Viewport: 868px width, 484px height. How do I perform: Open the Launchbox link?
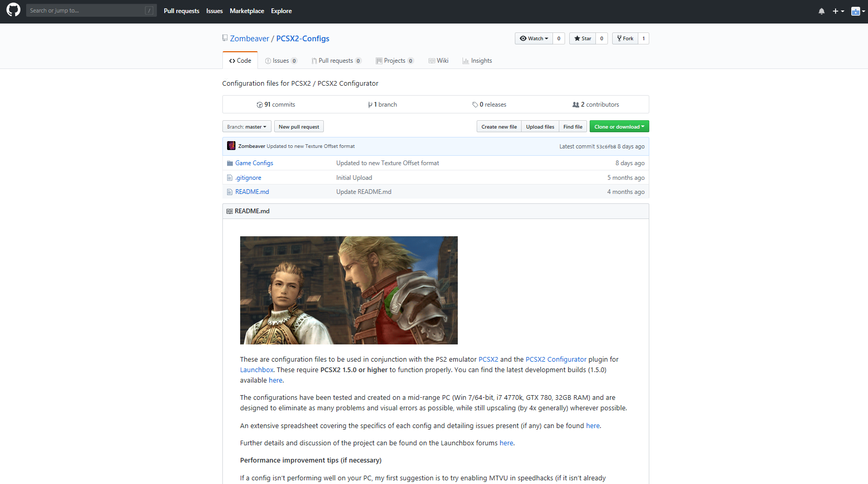pos(256,370)
